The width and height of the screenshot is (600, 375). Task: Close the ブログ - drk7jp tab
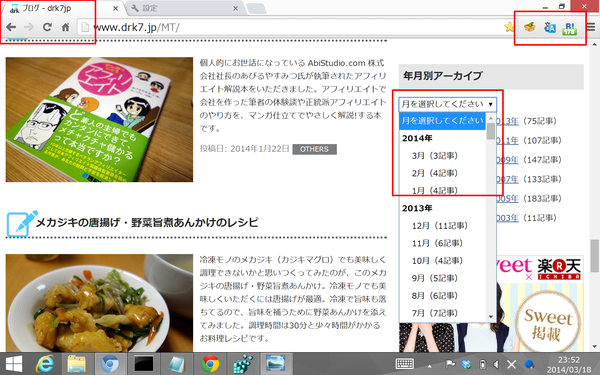click(115, 8)
